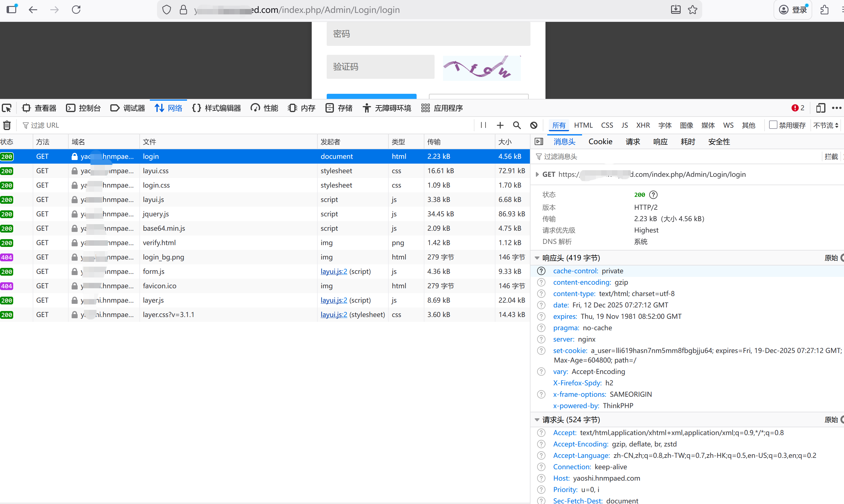This screenshot has width=844, height=504.
Task: Clear all network requests with trash icon
Action: 7,125
